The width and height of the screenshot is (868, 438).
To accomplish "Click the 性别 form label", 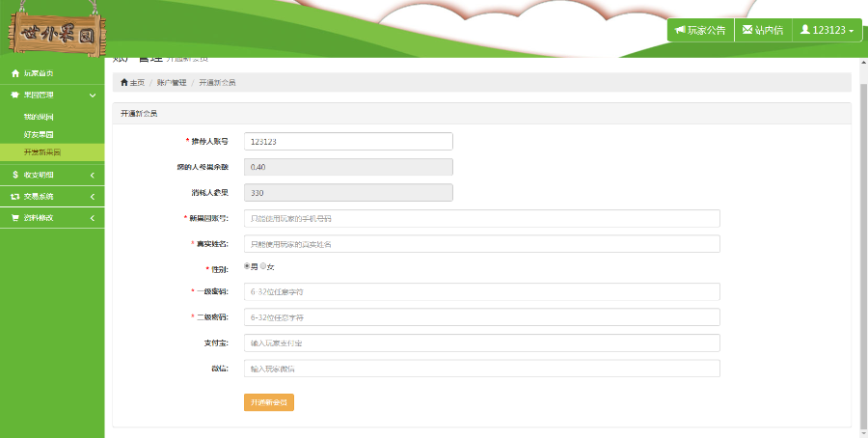I will point(217,270).
